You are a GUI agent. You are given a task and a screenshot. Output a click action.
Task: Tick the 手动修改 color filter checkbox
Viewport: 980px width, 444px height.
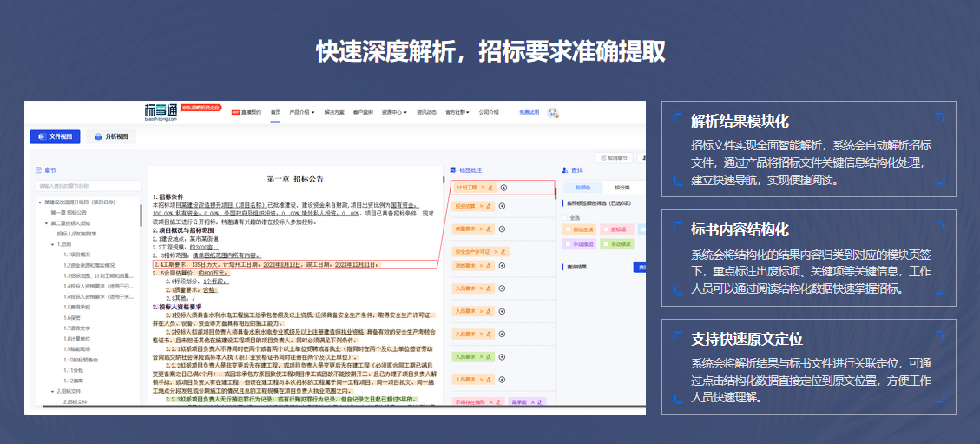pyautogui.click(x=605, y=244)
